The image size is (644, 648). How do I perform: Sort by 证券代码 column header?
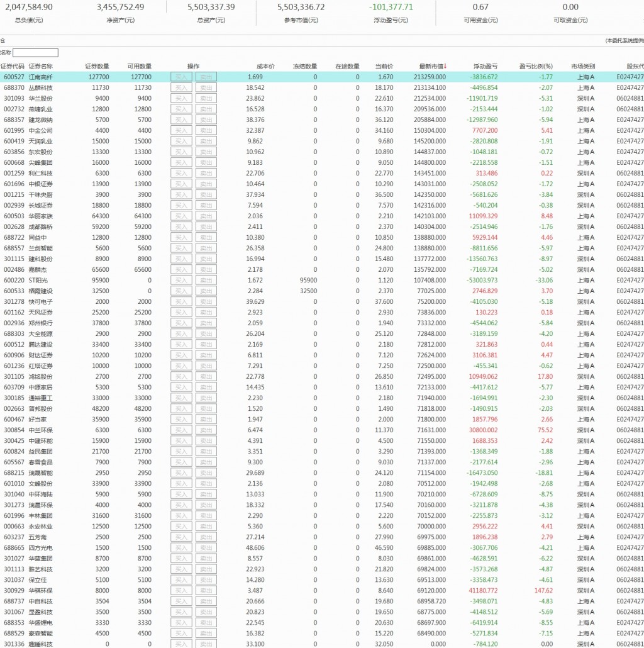point(13,66)
